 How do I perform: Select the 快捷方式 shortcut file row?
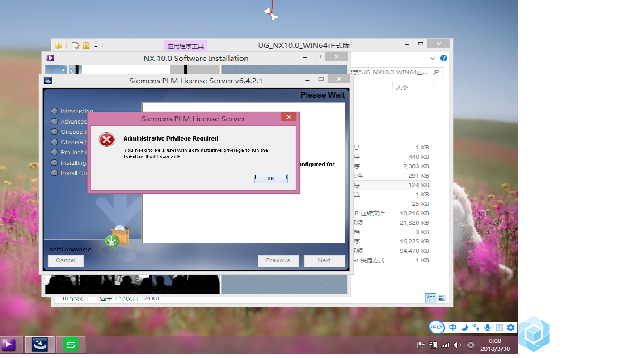pos(391,260)
